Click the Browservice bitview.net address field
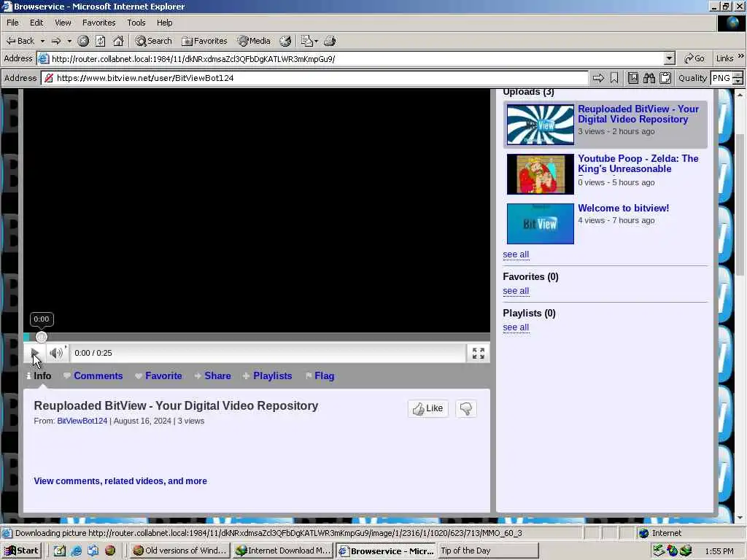This screenshot has height=560, width=747. (x=315, y=78)
